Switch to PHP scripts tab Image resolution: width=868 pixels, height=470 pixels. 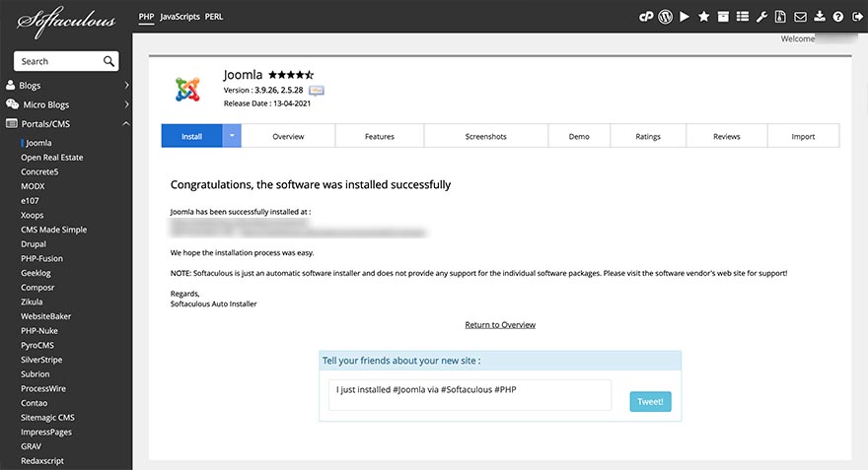pyautogui.click(x=146, y=17)
